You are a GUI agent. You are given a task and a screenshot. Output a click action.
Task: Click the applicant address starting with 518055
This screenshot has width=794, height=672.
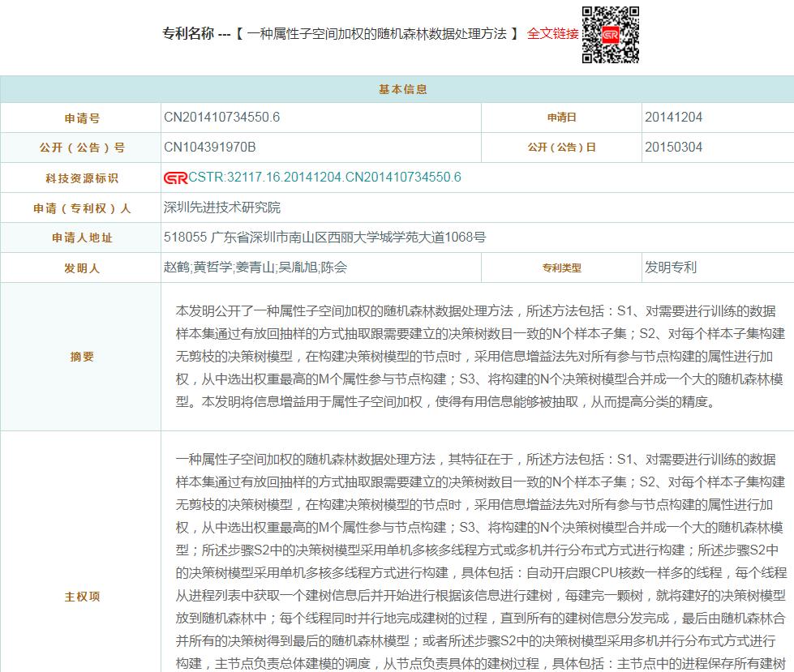(324, 238)
